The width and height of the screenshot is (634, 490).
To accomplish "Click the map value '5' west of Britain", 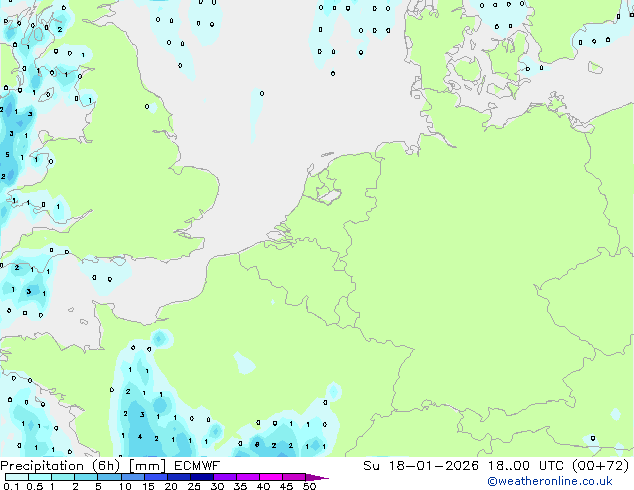I will (7, 154).
